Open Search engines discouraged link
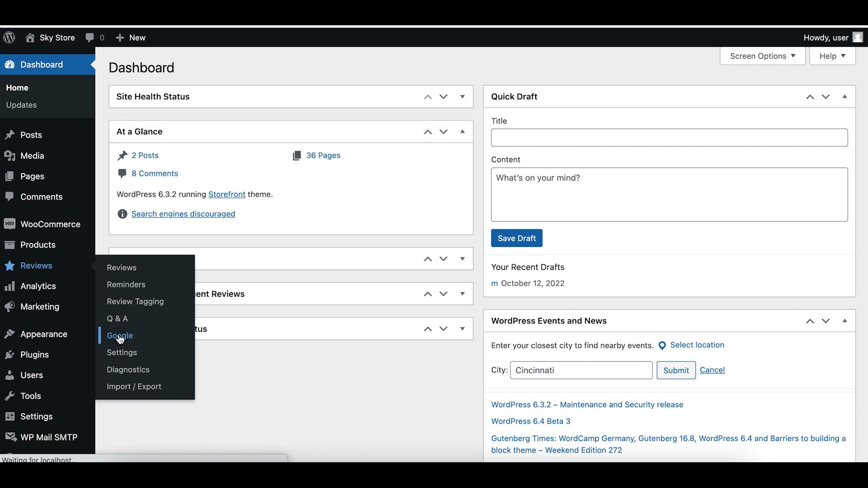 183,214
